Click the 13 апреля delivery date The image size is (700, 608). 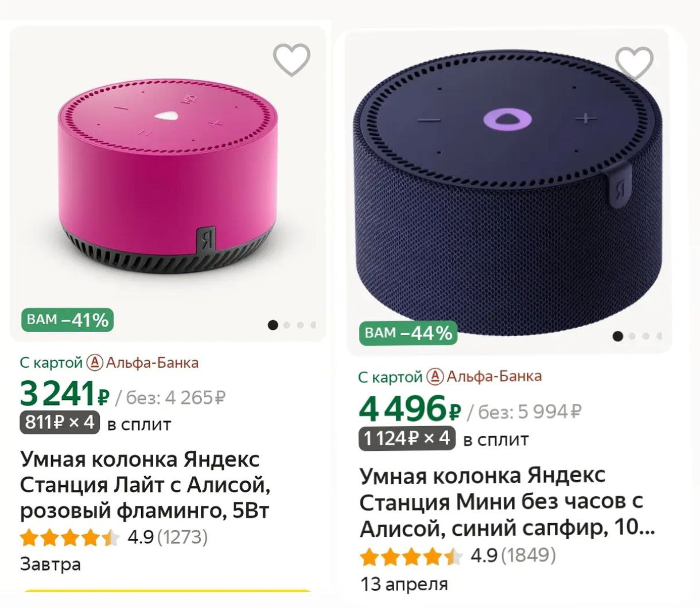(404, 584)
